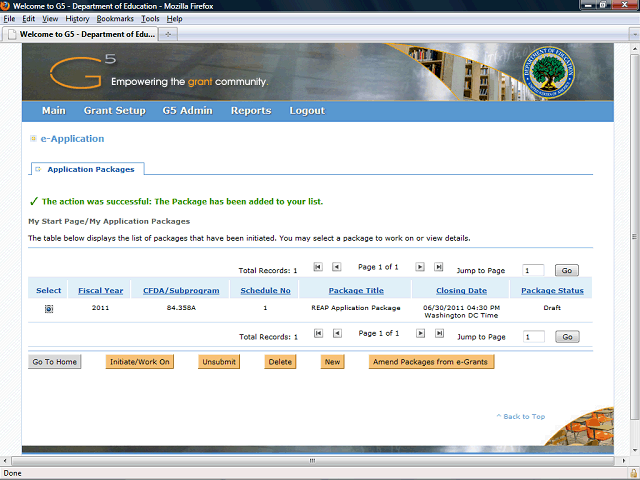Click the G5 logo in the banner
Screen dimensions: 640x480
click(82, 72)
